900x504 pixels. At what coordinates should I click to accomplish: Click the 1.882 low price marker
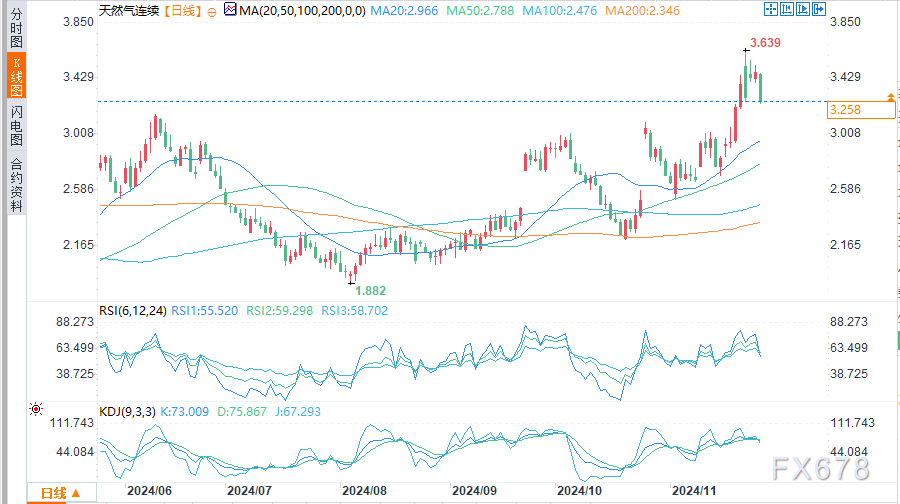click(x=371, y=289)
